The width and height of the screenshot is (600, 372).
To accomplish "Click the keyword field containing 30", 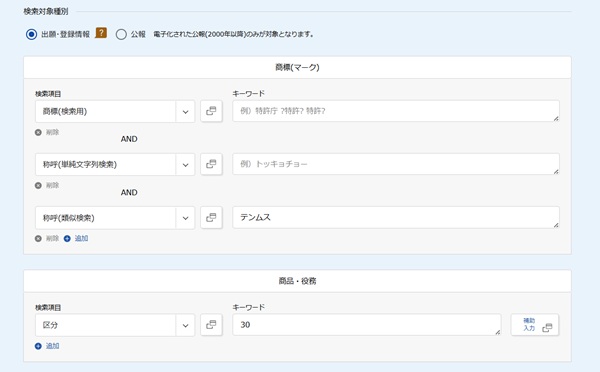I will click(367, 325).
